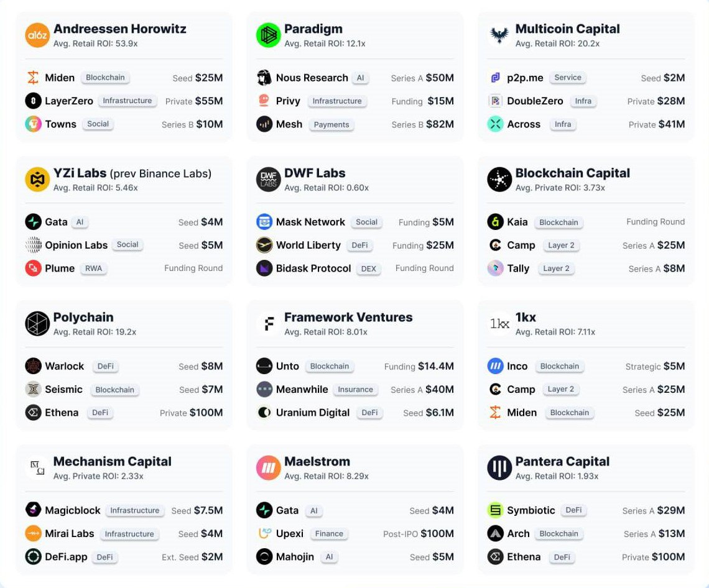This screenshot has height=588, width=709.
Task: Click the Plume red project icon
Action: point(33,269)
